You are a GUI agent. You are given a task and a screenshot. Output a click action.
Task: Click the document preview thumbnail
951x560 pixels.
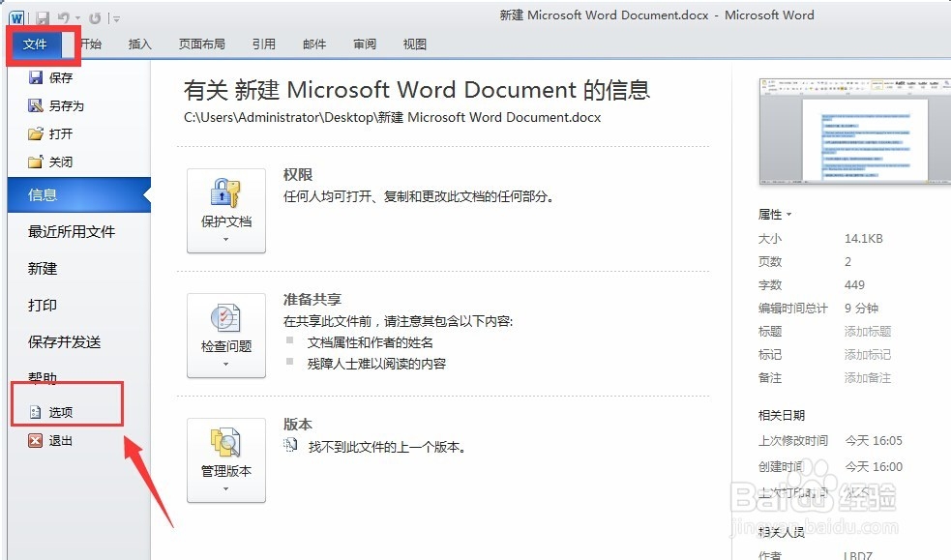[x=855, y=131]
